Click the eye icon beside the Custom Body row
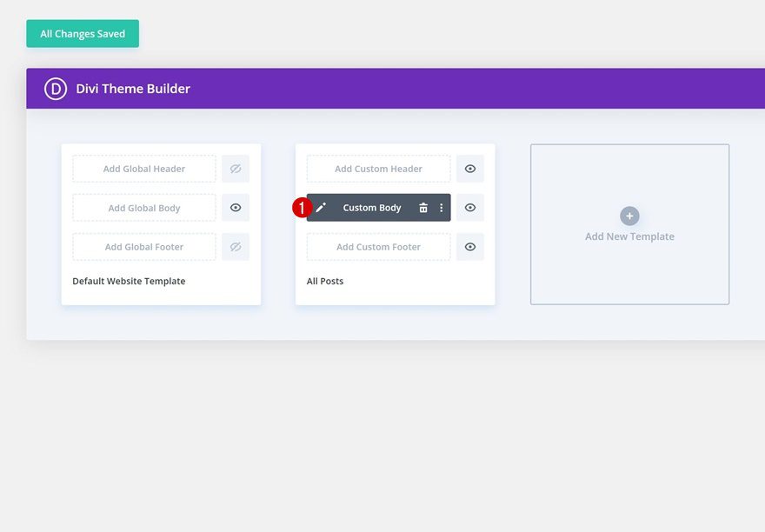765x532 pixels. point(469,207)
